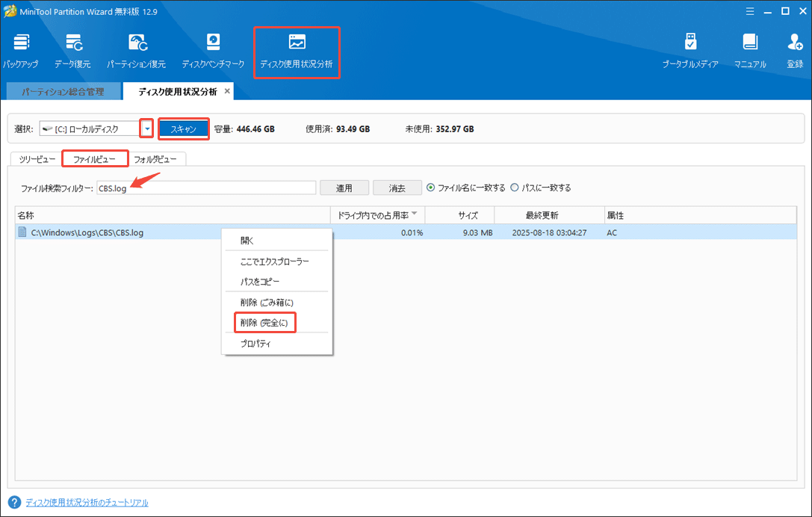
Task: Click the file icon beside CBS.log path
Action: coord(22,232)
